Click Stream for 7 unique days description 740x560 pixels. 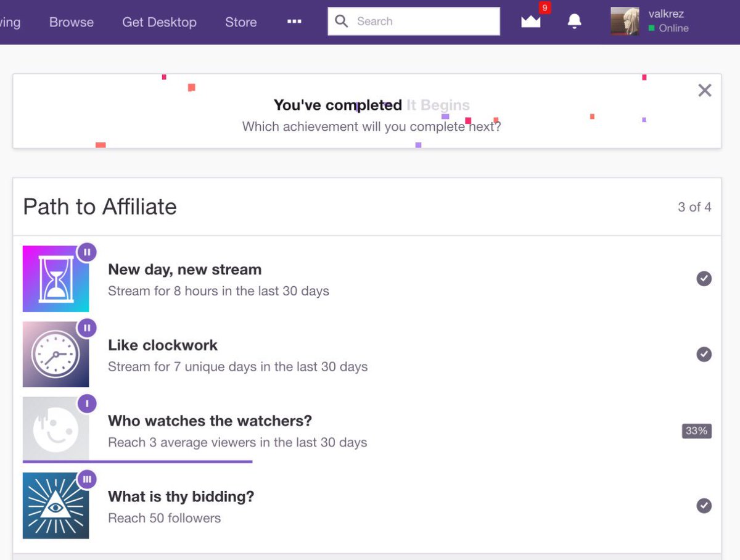[x=237, y=367]
